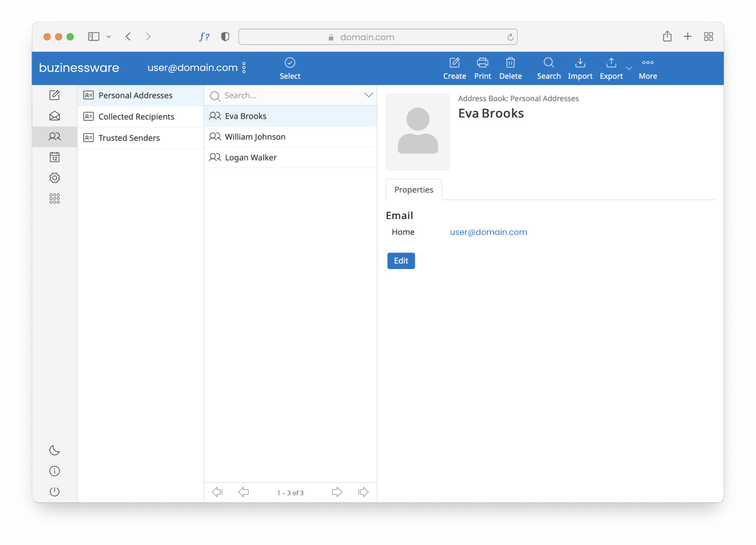Select William Johnson from the contact list

255,137
